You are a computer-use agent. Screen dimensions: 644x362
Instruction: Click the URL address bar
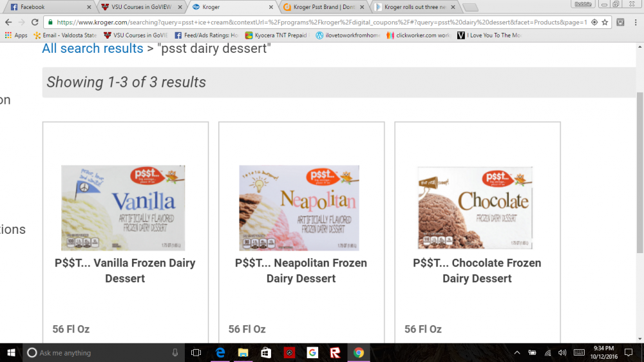321,22
